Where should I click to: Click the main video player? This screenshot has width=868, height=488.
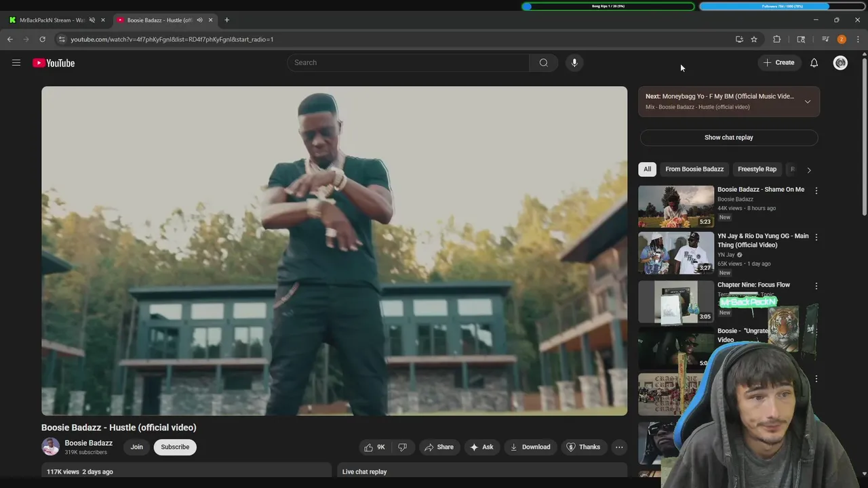[334, 251]
